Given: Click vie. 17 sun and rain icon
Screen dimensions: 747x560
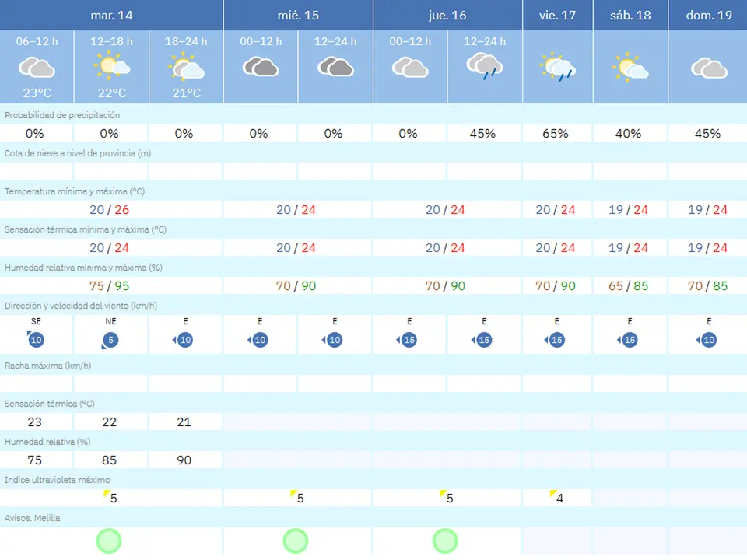Looking at the screenshot, I should [557, 67].
